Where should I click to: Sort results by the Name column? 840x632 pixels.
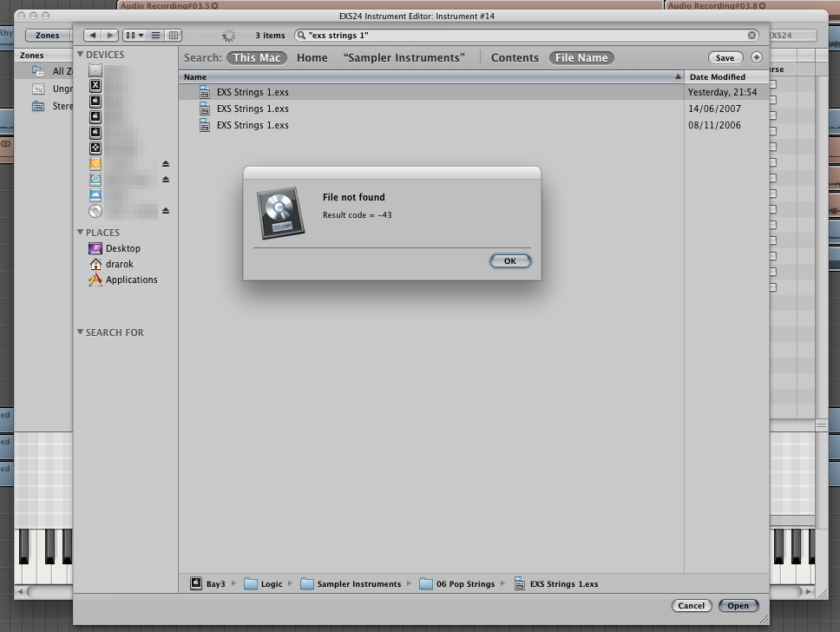[431, 77]
